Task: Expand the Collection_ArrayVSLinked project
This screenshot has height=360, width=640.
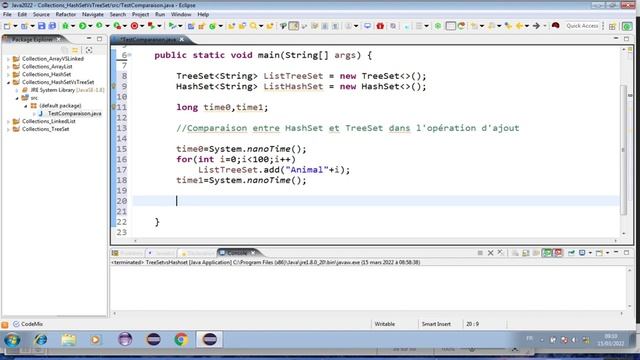Action: (x=8, y=59)
